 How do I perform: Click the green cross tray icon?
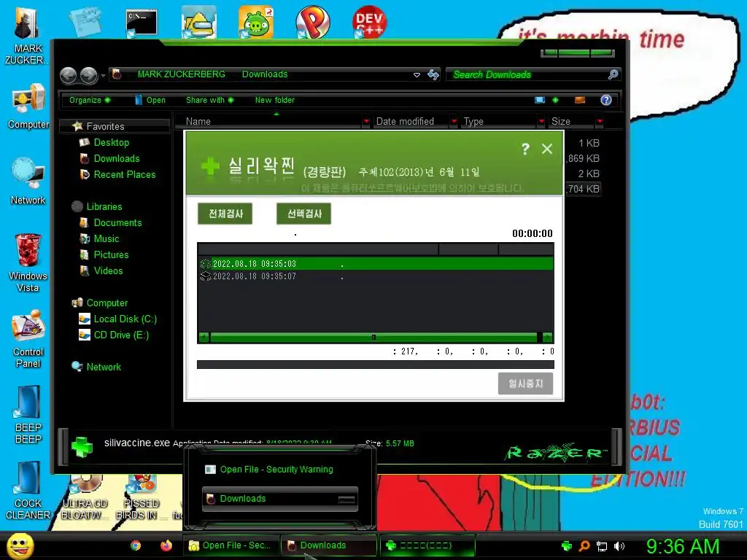566,545
